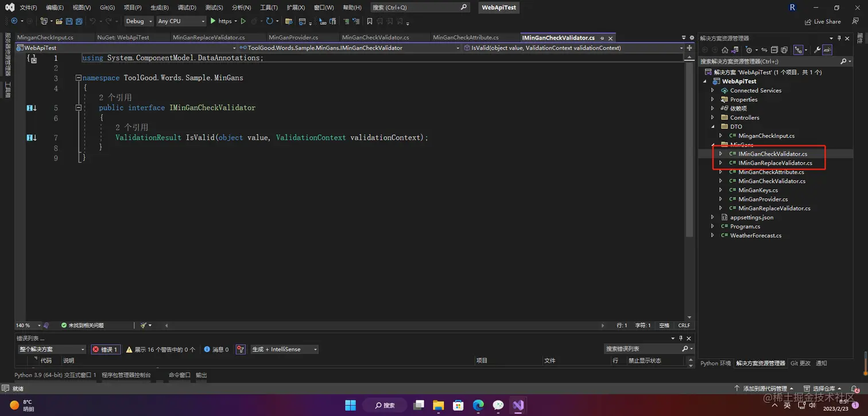Open the 生成 + IntelliSense dropdown
The image size is (868, 416).
[x=284, y=349]
